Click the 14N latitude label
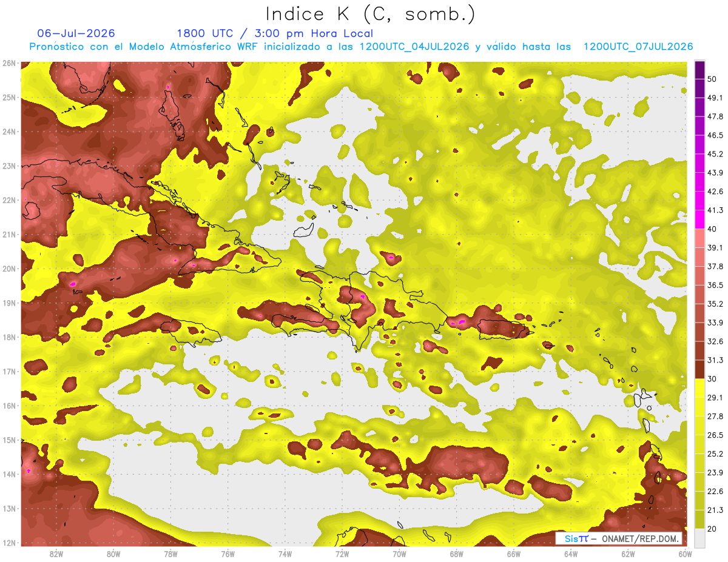This screenshot has height=562, width=728. tap(9, 474)
